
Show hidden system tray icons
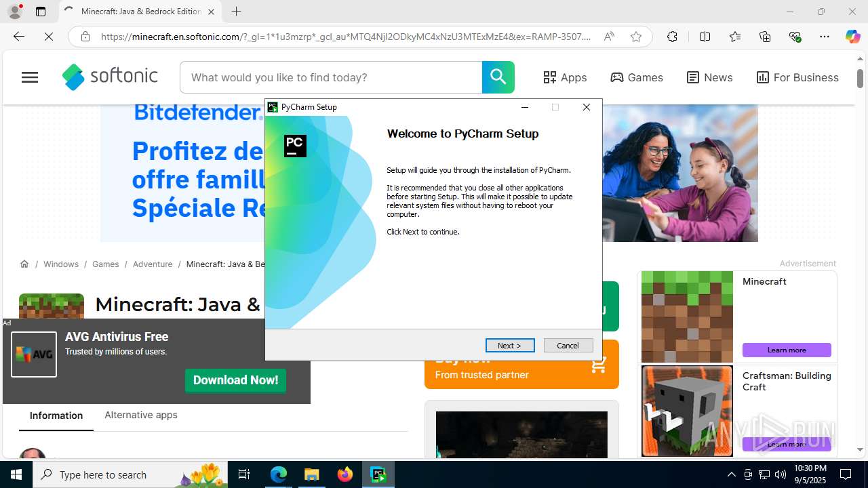coord(731,474)
